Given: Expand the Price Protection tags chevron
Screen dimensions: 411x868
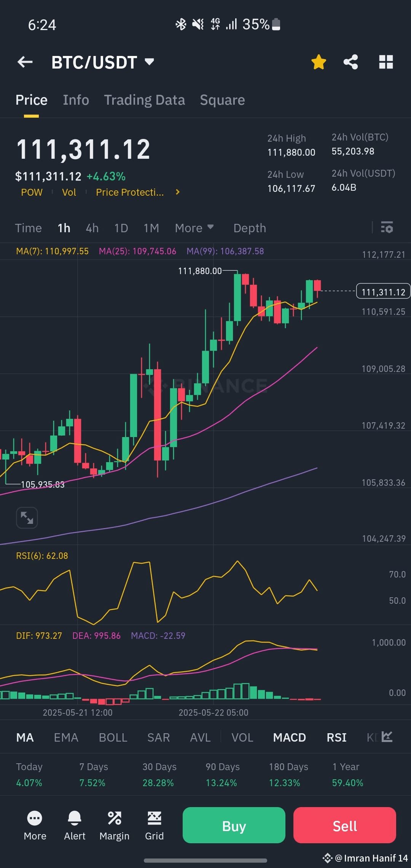Looking at the screenshot, I should [177, 192].
